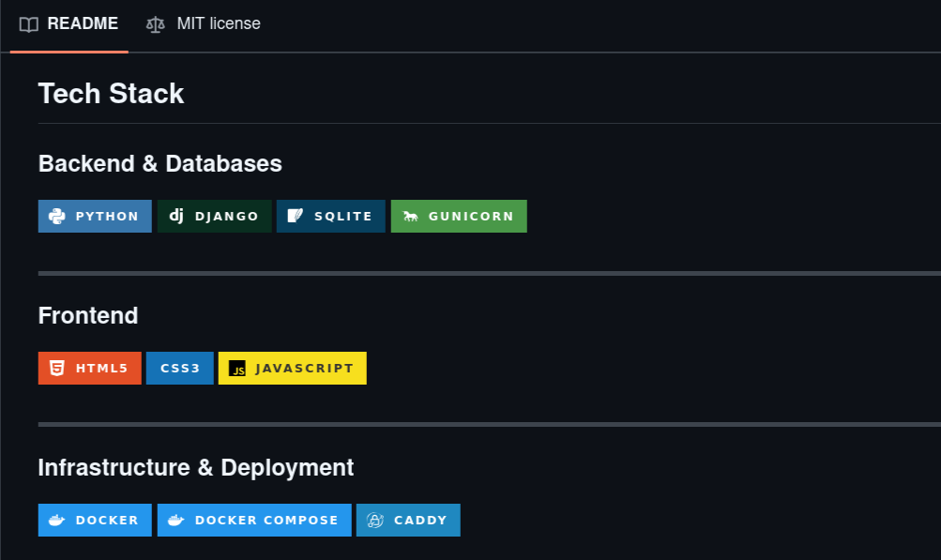Switch to the MIT license tab
This screenshot has height=560, width=941.
[x=204, y=24]
